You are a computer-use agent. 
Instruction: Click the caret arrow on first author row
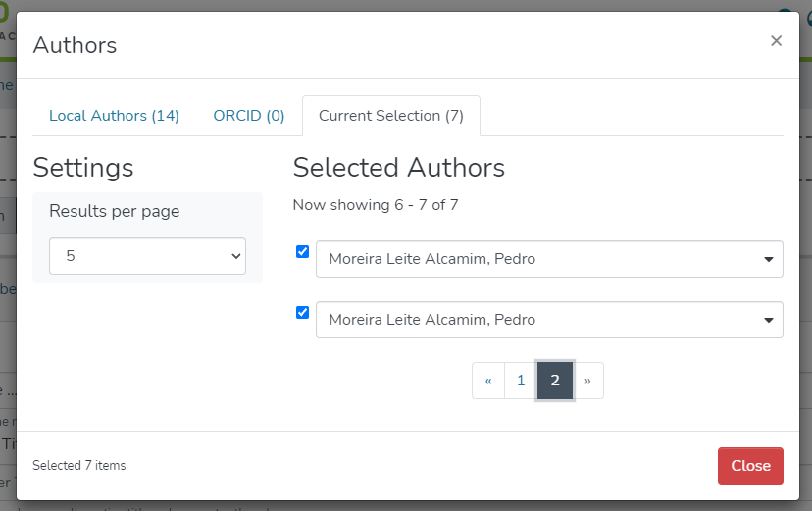tap(768, 260)
